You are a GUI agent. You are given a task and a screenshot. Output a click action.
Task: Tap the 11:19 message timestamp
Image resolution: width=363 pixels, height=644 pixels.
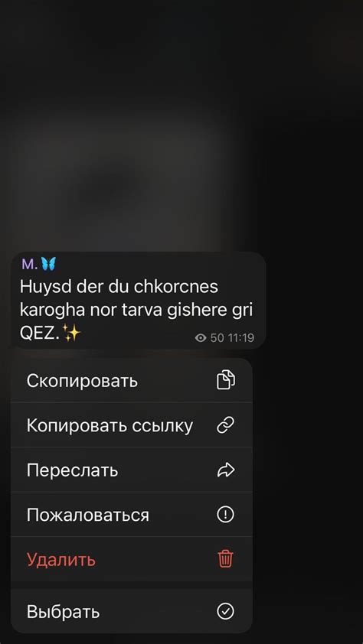pyautogui.click(x=241, y=338)
